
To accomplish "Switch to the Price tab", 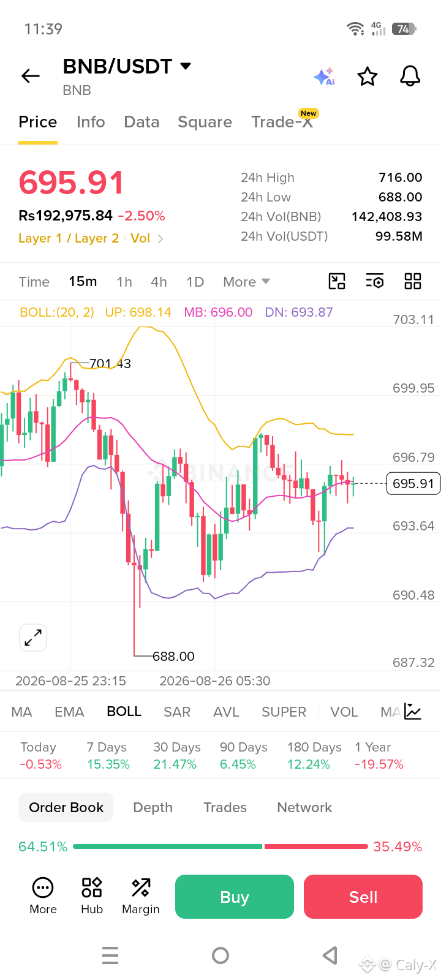I will (38, 122).
